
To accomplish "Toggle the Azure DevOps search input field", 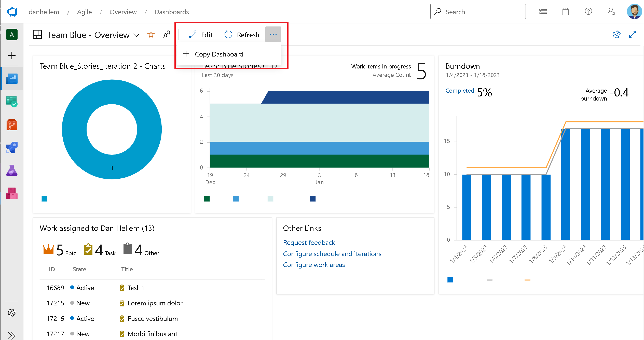I will (x=478, y=11).
